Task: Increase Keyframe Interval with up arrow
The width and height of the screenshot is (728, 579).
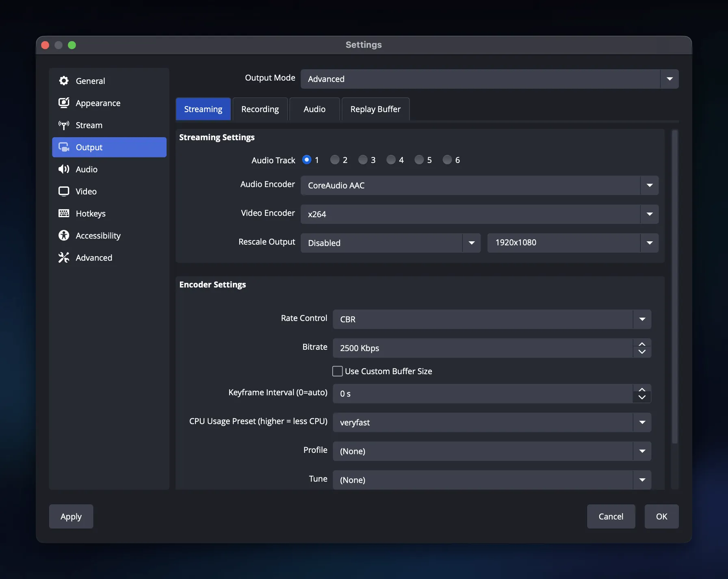Action: click(642, 390)
